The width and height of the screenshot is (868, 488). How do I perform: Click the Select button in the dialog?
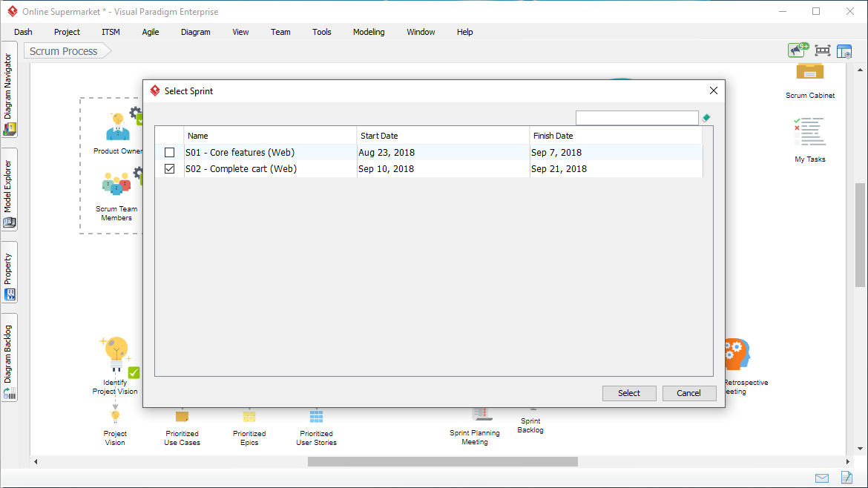[629, 393]
